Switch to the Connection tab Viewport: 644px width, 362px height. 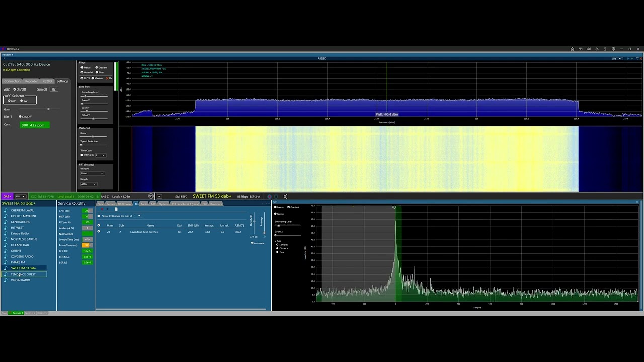coord(13,81)
